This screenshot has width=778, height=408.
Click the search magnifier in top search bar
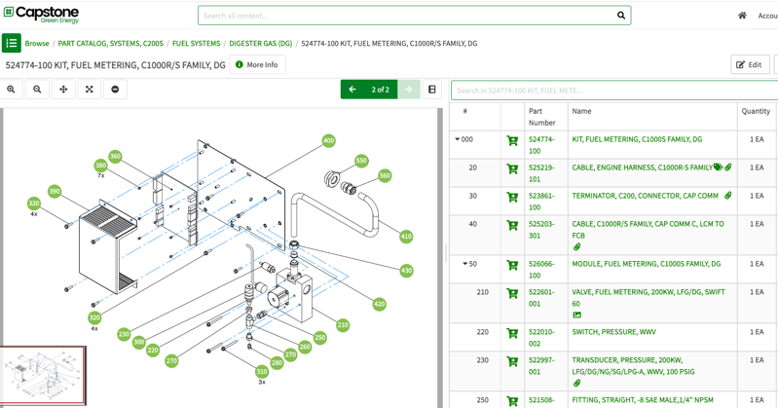[621, 15]
